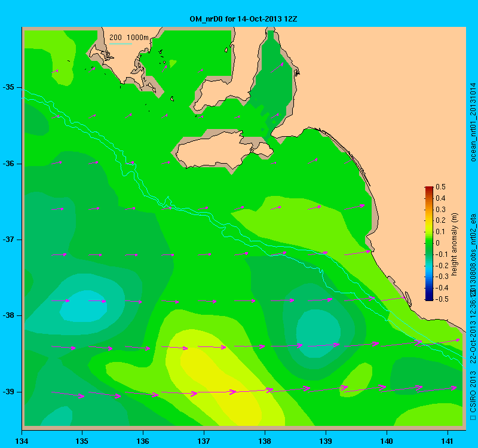Click the 'height anomaly (m)' colorbar title
The height and width of the screenshot is (448, 478).
[455, 244]
